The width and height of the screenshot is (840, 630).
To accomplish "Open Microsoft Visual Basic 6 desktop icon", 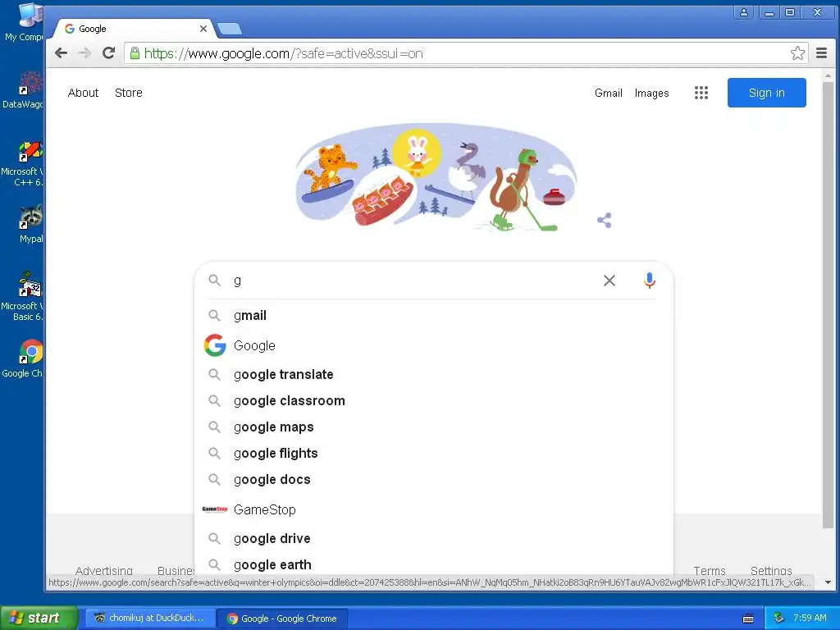I will pyautogui.click(x=22, y=297).
